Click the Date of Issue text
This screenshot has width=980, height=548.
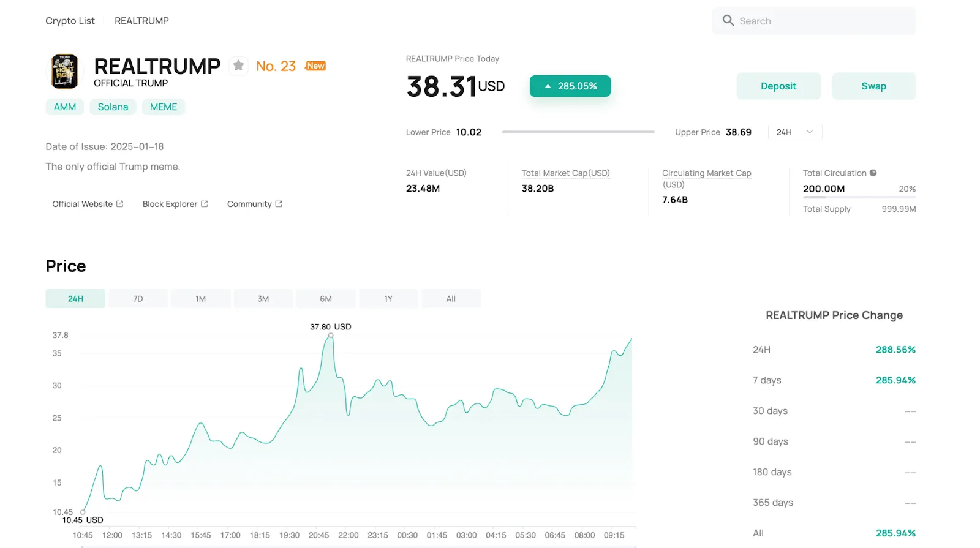coord(105,146)
